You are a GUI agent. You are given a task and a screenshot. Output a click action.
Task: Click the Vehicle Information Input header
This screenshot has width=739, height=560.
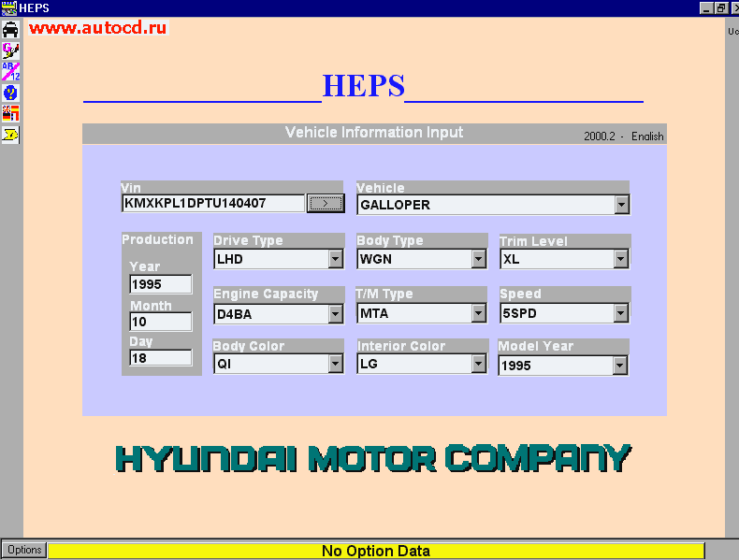(x=374, y=133)
